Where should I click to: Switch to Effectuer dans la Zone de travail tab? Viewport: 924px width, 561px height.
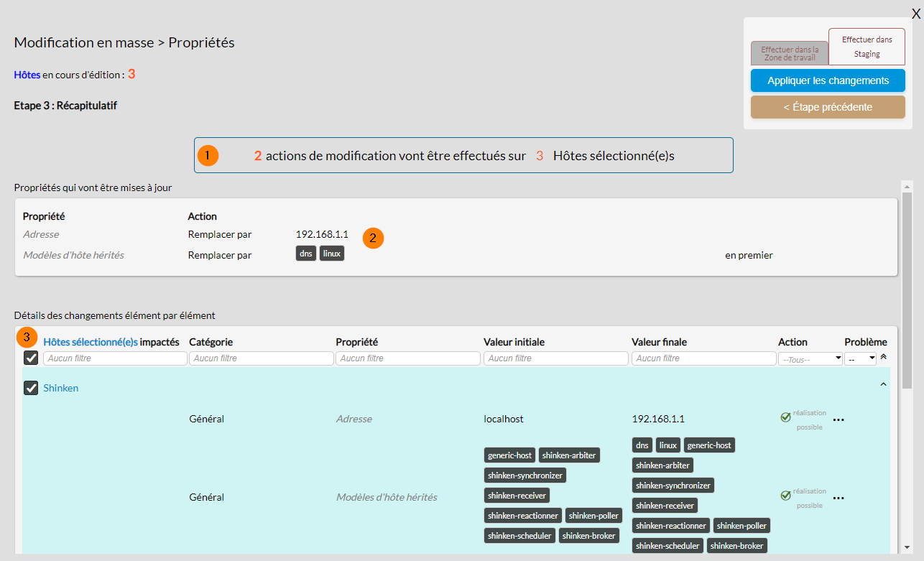(789, 53)
